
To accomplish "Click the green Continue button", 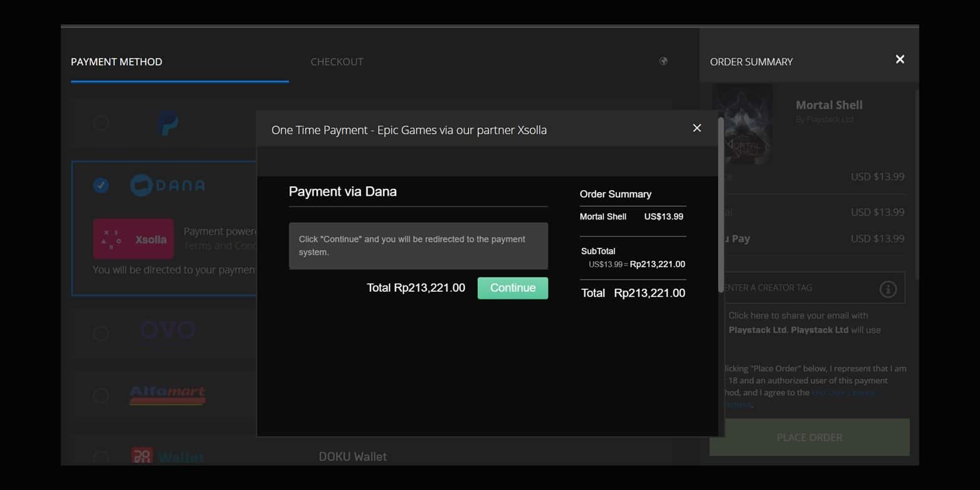I will tap(512, 288).
